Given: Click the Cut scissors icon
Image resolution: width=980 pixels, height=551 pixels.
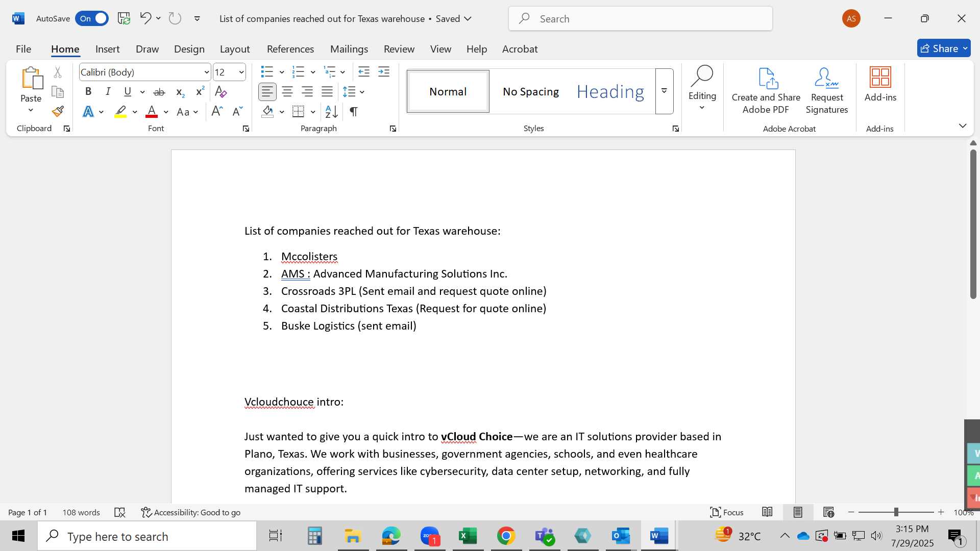Looking at the screenshot, I should pyautogui.click(x=58, y=72).
